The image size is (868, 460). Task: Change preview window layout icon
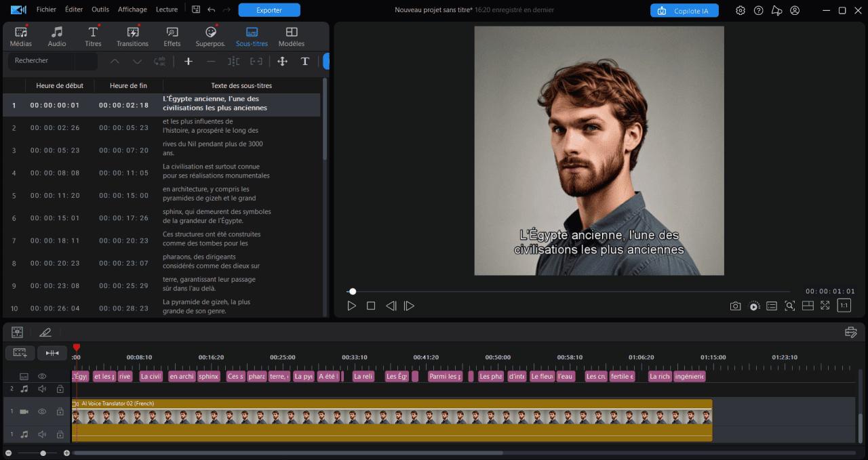[808, 306]
